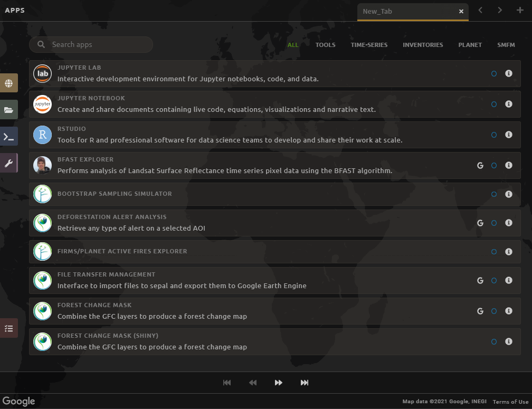Open Terms of Use link
Screen dimensions: 532x409
coord(510,402)
